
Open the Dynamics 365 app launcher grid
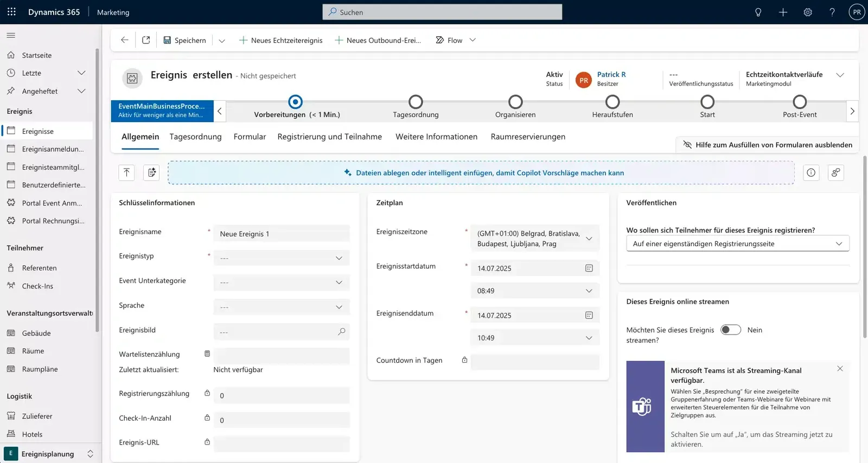coord(11,12)
